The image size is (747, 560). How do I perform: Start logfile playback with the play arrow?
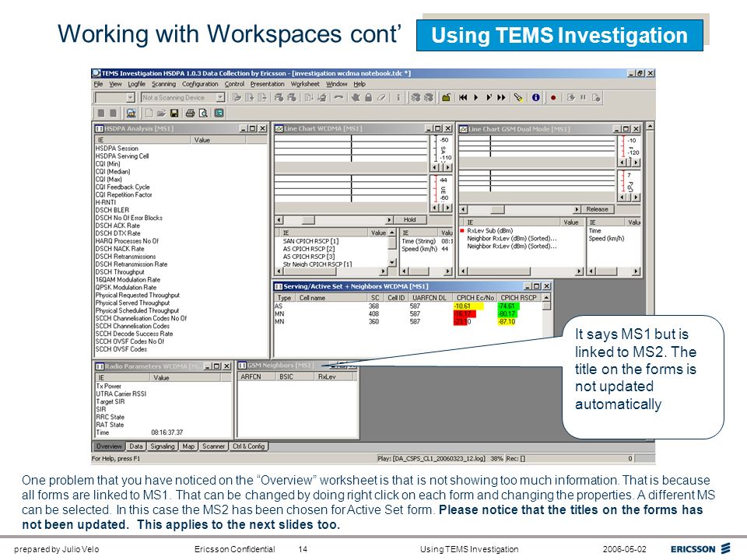(476, 98)
